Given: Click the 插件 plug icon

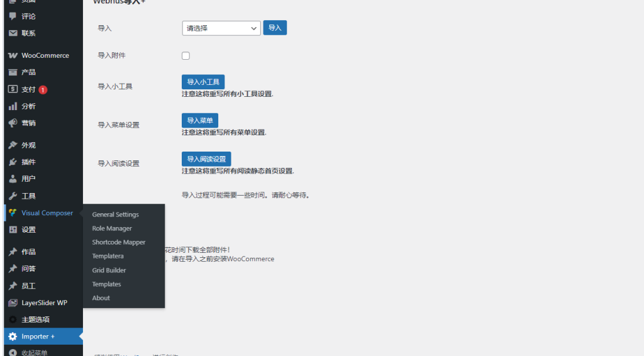Looking at the screenshot, I should 13,162.
